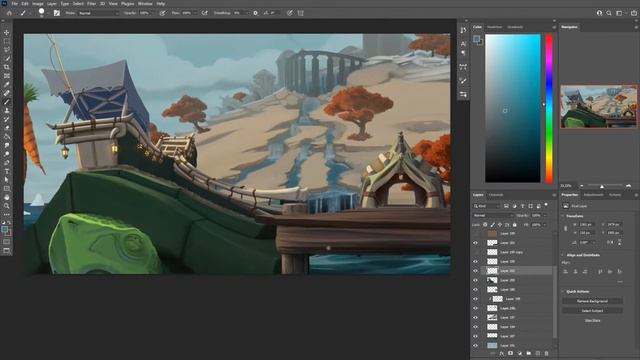Toggle lock transparent pixels

[x=485, y=224]
